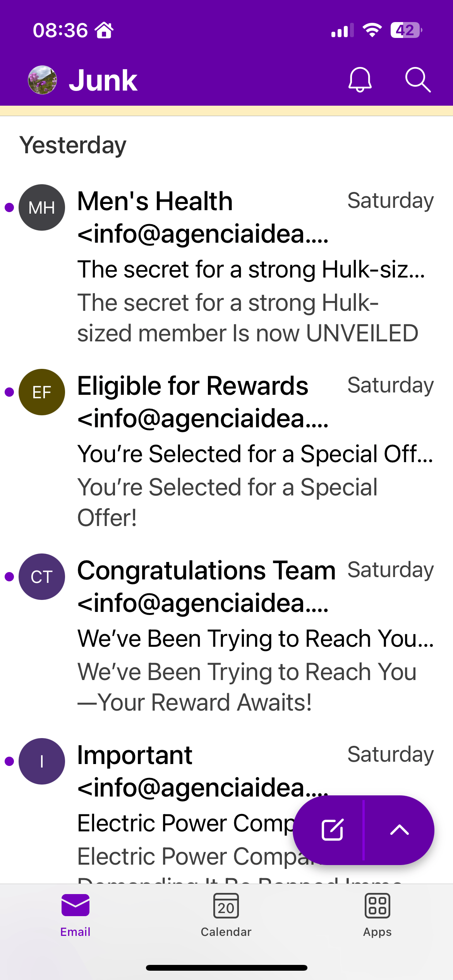
Task: Tap the Junk folder title
Action: [103, 81]
